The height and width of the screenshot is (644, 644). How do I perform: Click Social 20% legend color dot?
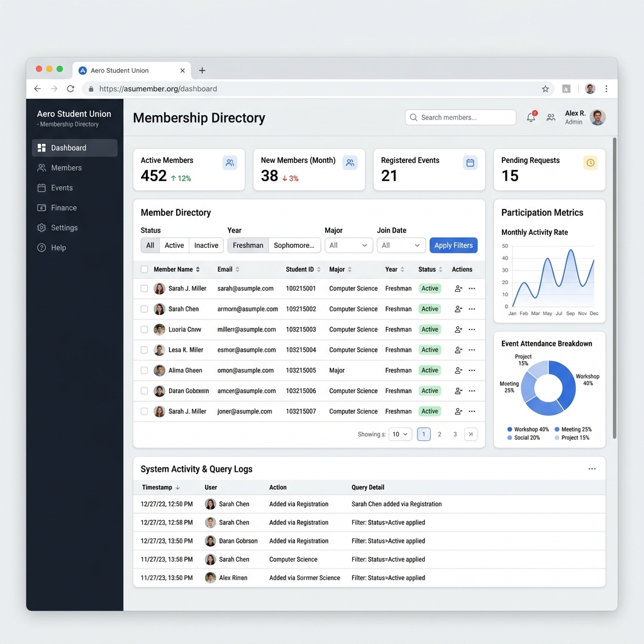[x=509, y=438]
